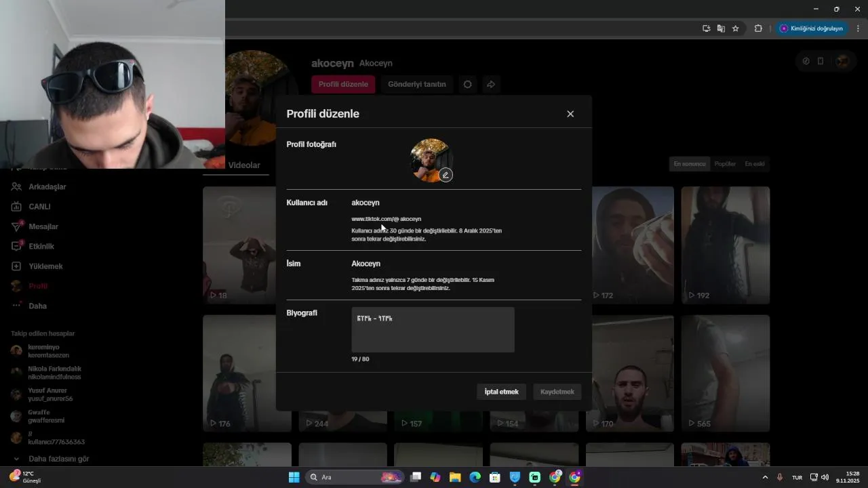Click the mobile app phone icon

(821, 61)
